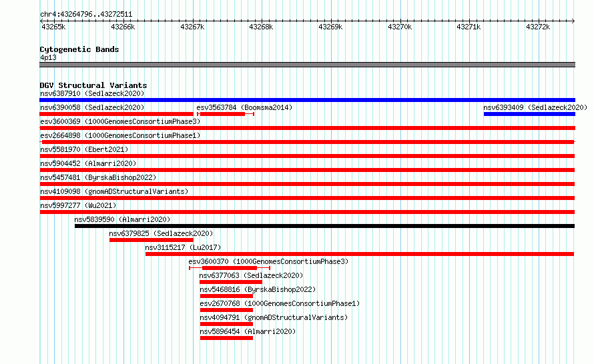
Task: Click the esv2670768 red variant bar
Action: [226, 310]
